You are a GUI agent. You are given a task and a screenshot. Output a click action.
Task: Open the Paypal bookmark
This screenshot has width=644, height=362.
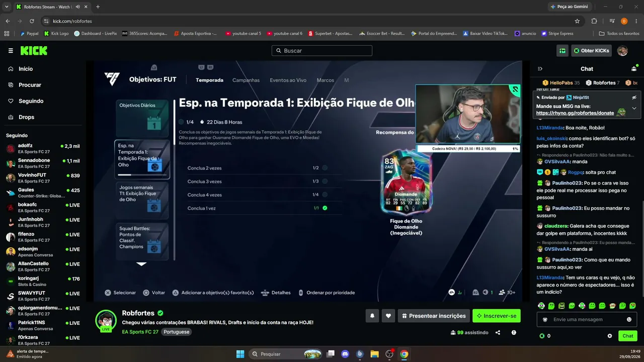pos(29,34)
